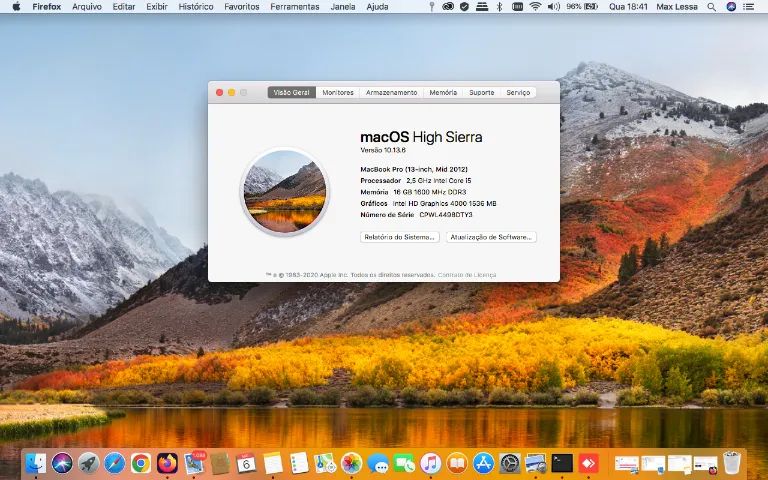The width and height of the screenshot is (768, 480).
Task: Open the brown Contacts book icon
Action: pyautogui.click(x=220, y=463)
